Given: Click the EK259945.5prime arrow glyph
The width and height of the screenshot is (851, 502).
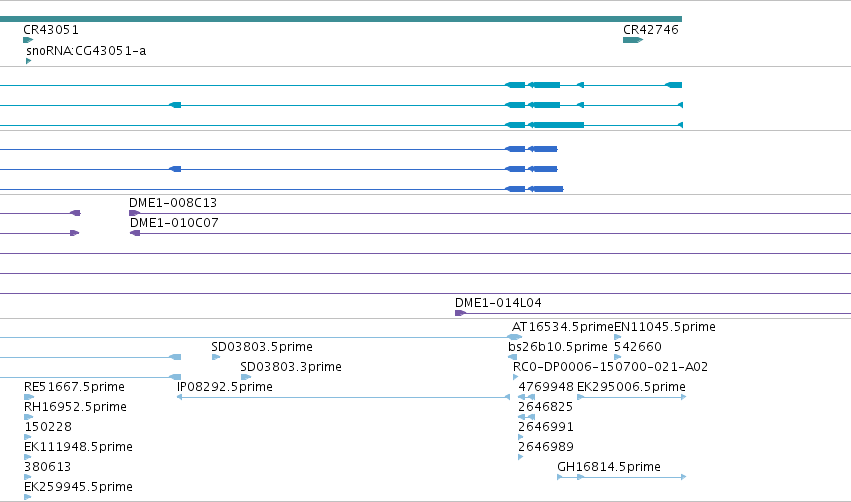Looking at the screenshot, I should point(28,497).
